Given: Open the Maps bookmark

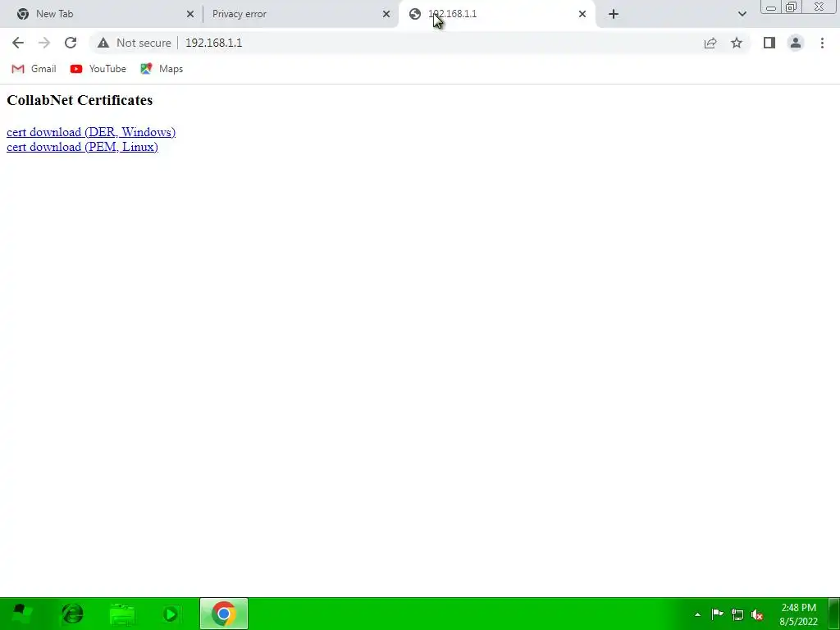Looking at the screenshot, I should tap(162, 69).
